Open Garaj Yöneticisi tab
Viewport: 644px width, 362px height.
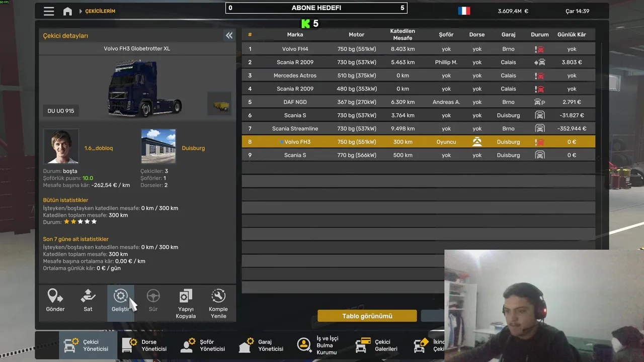click(x=263, y=345)
